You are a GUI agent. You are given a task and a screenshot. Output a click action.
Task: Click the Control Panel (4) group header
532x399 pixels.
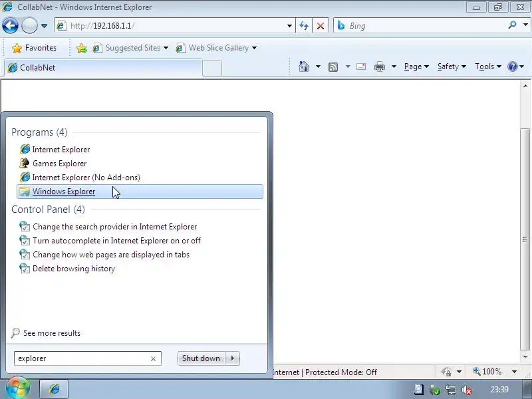48,209
